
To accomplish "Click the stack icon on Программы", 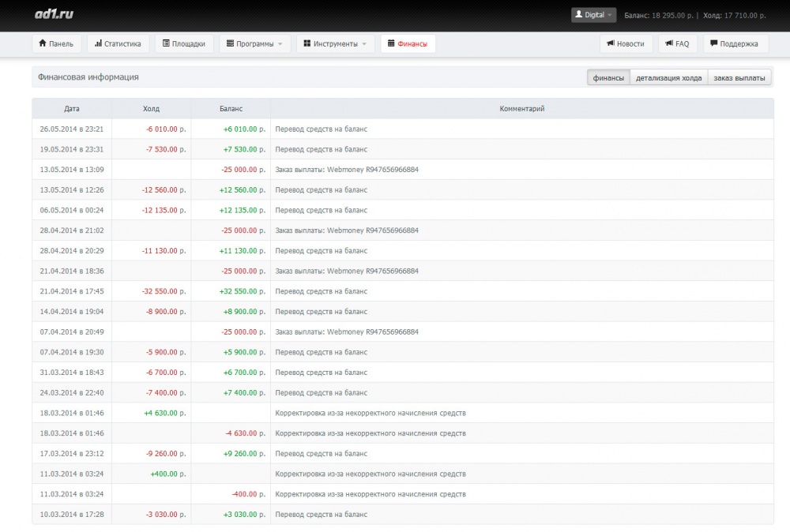I will tap(230, 43).
